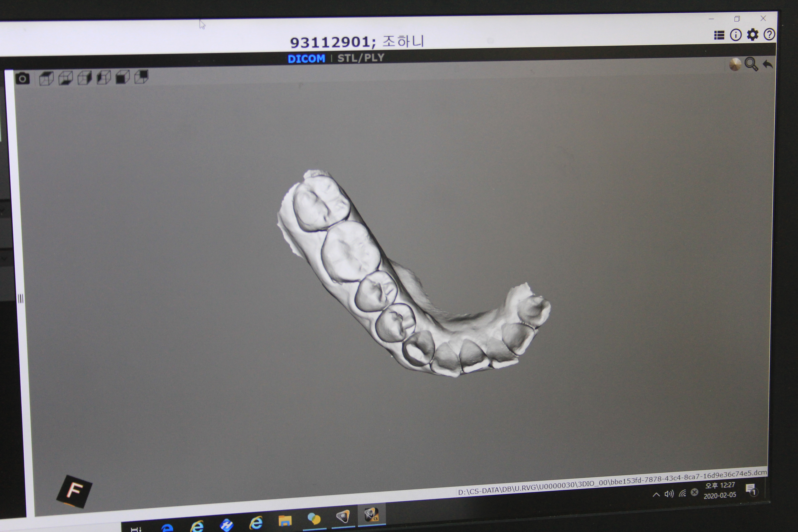The height and width of the screenshot is (532, 798).
Task: Select the left side view cube icon
Action: (103, 77)
